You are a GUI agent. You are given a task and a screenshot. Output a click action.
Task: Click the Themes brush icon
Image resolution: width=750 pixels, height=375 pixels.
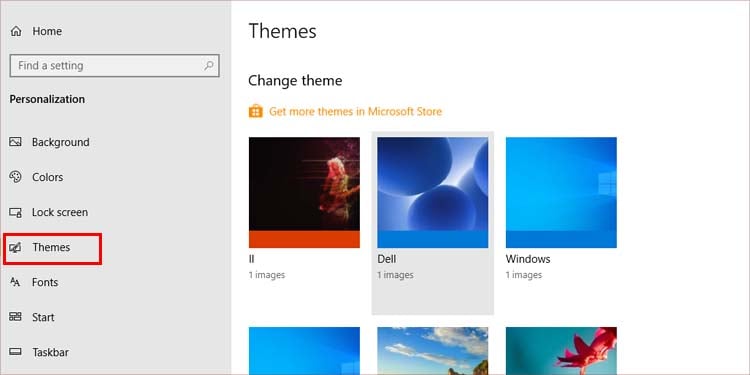[15, 247]
